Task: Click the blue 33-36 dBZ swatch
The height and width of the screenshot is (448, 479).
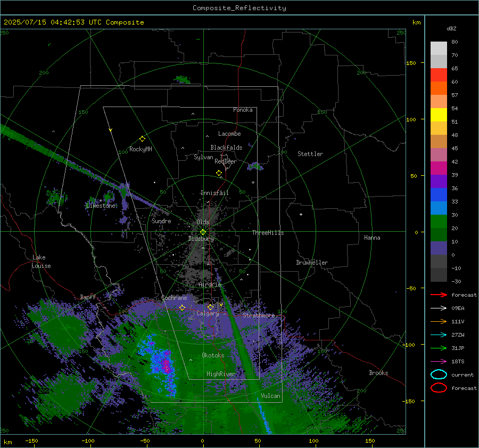Action: coord(439,194)
